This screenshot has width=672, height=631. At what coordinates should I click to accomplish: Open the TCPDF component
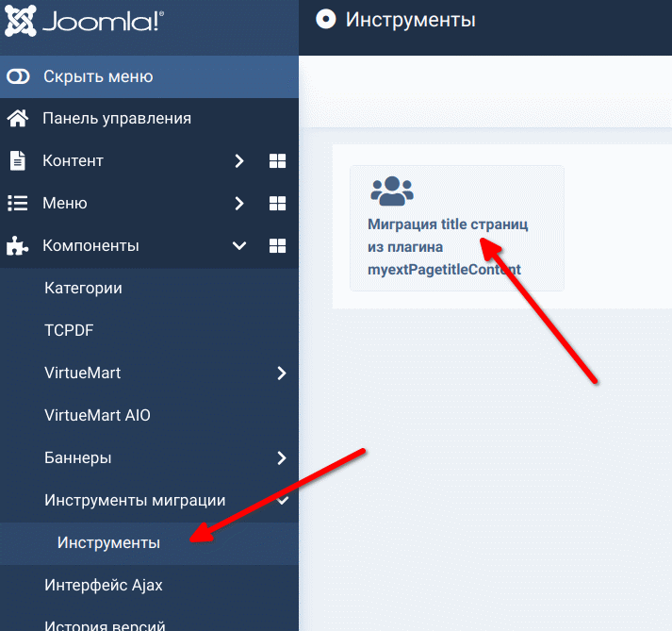point(69,330)
